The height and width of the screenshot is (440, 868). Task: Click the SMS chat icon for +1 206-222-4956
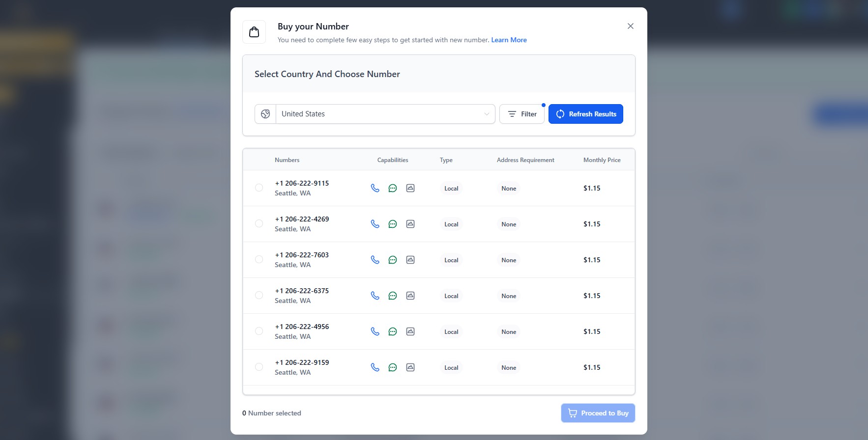[x=393, y=331]
